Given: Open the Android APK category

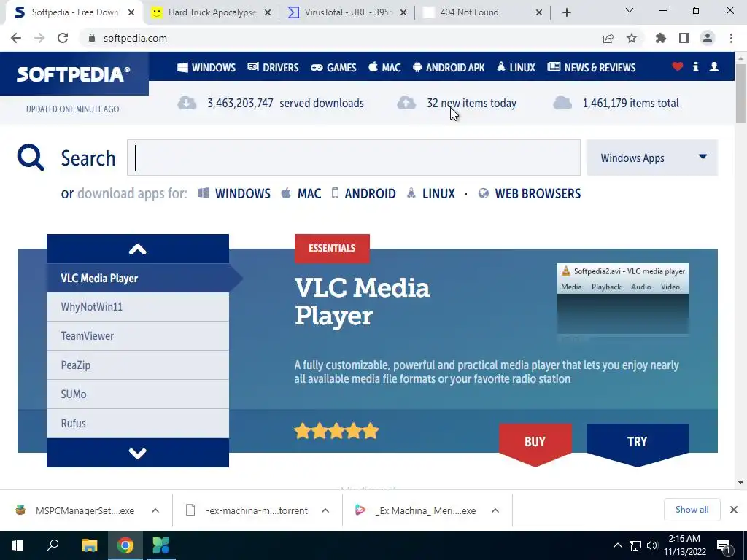Looking at the screenshot, I should [x=449, y=68].
